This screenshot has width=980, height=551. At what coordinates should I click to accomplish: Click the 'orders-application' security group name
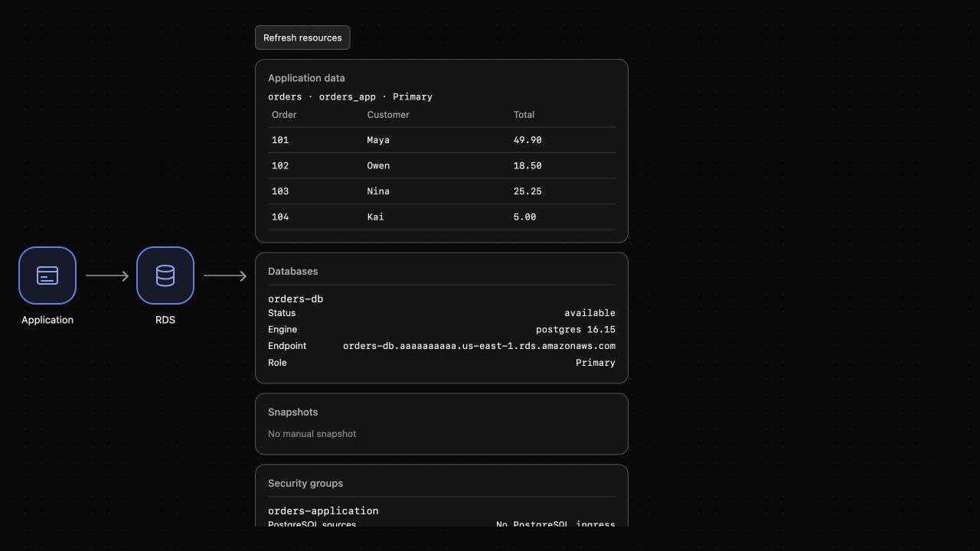point(323,511)
